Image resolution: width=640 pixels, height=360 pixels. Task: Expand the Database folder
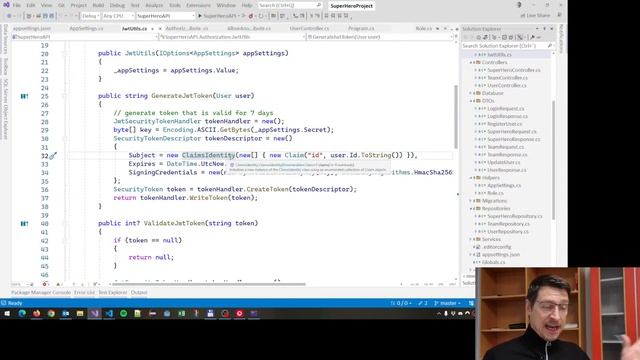click(471, 93)
